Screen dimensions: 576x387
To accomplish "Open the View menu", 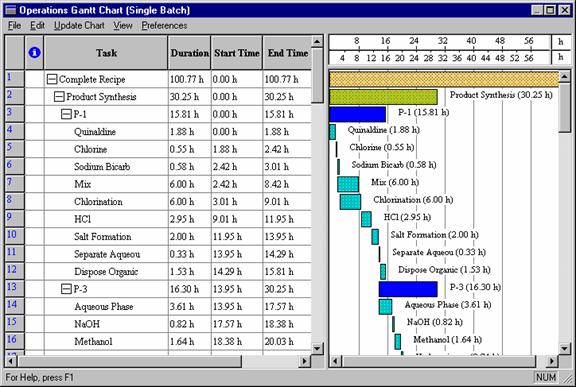I will pos(123,25).
